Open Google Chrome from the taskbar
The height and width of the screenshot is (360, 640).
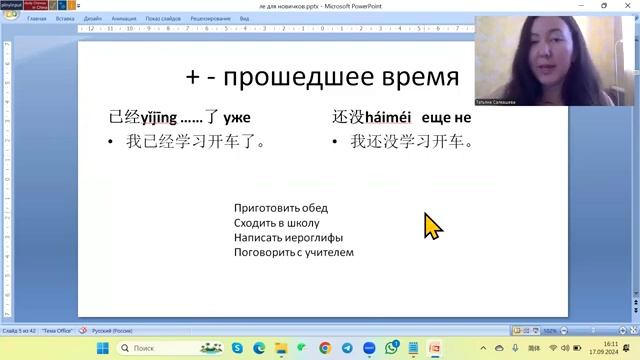pos(325,348)
